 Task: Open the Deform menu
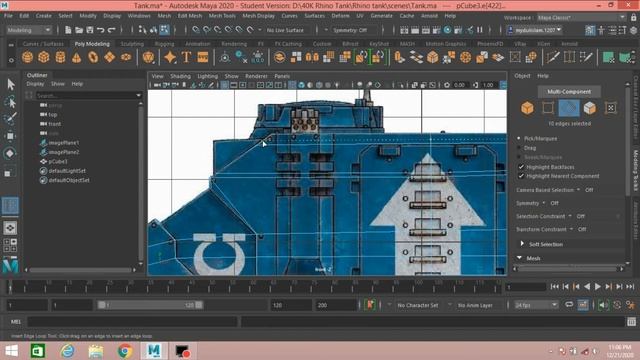tap(340, 16)
